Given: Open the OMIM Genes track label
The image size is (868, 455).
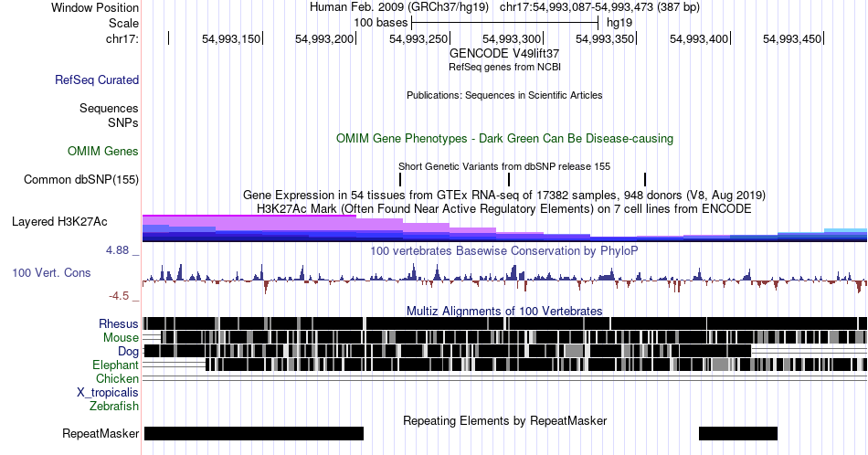Looking at the screenshot, I should [103, 151].
